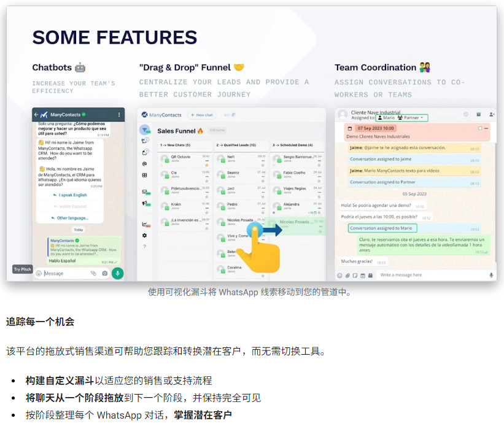Click the add-user icon in conversation header
The width and height of the screenshot is (504, 429).
click(492, 114)
